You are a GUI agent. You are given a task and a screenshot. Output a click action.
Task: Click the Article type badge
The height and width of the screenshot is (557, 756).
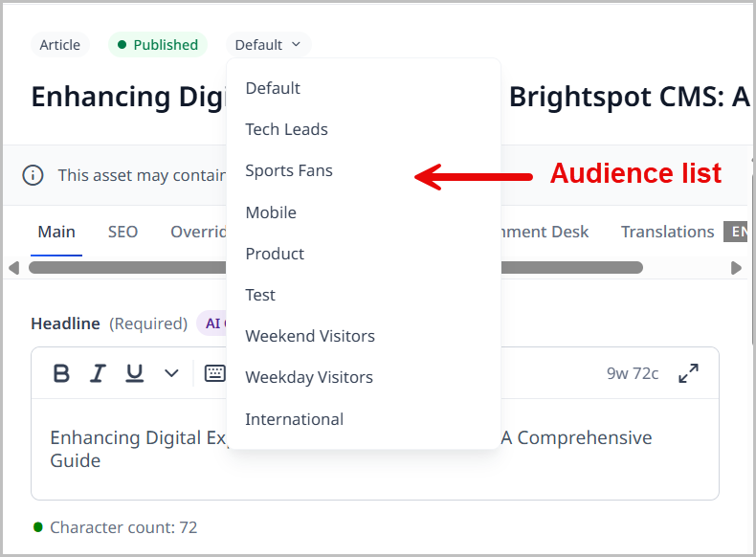(x=60, y=45)
